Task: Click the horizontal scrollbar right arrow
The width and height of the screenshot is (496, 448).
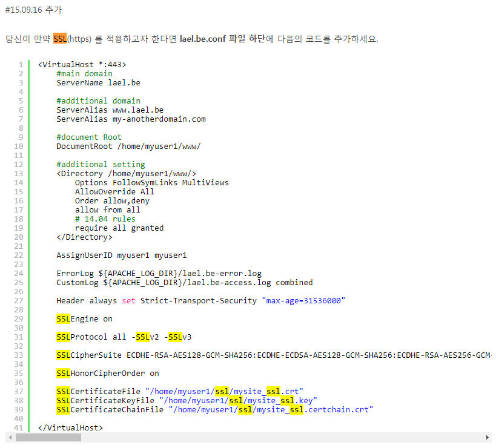Action: [x=488, y=437]
